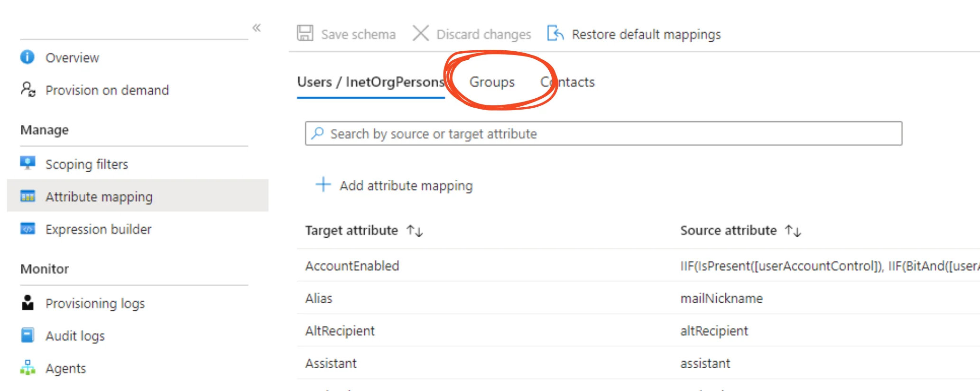The image size is (980, 391).
Task: Switch to the Users / InetOrgPersons tab
Action: (x=371, y=82)
